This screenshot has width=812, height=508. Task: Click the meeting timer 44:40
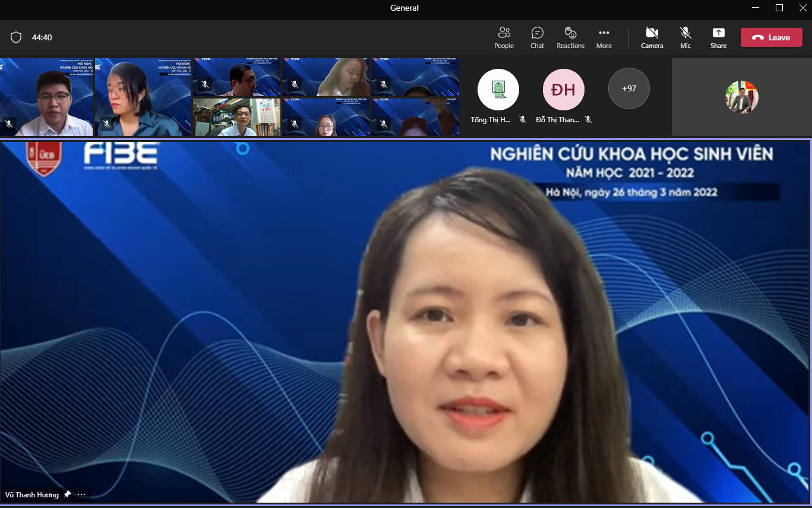(42, 37)
